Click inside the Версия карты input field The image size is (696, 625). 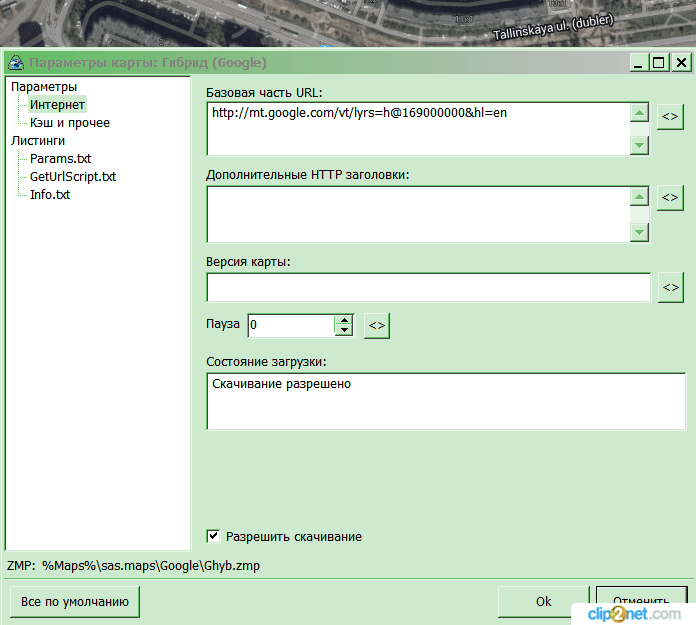pyautogui.click(x=428, y=288)
